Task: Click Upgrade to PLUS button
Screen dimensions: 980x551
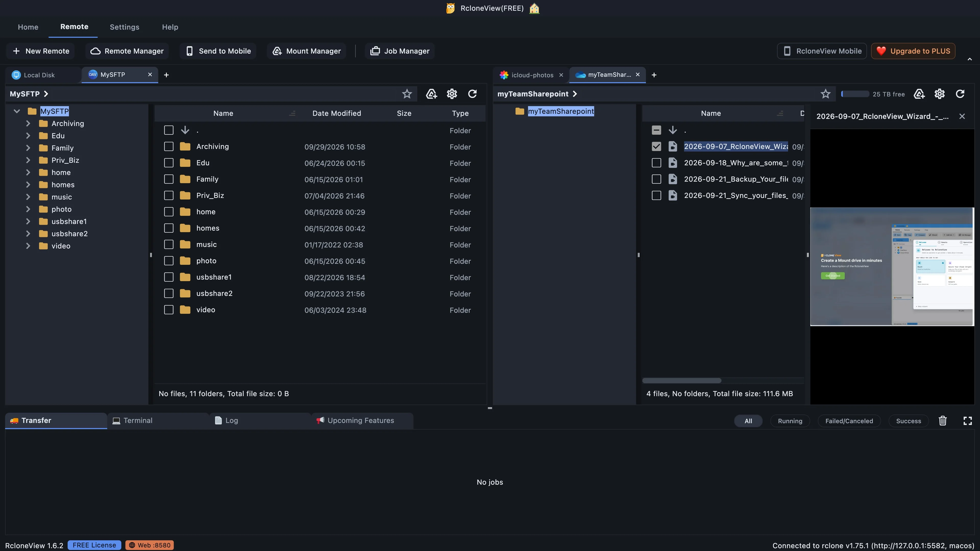Action: coord(913,51)
